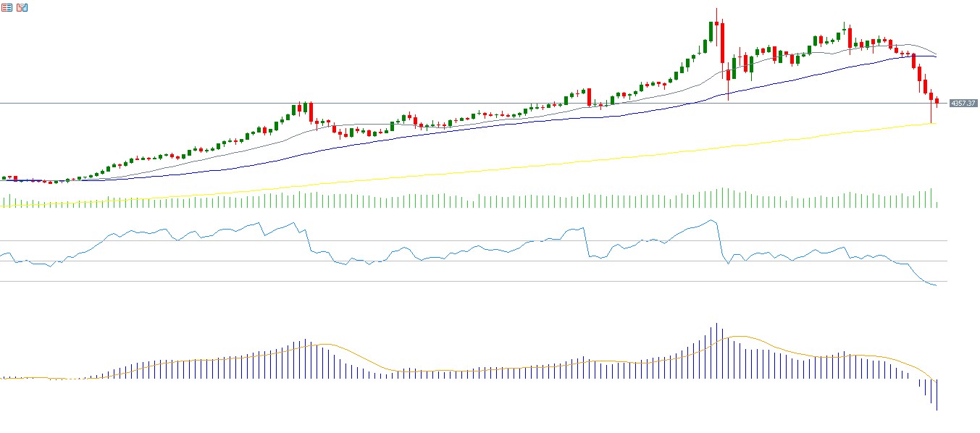
Task: Select the last red candle at current price
Action: [x=937, y=101]
